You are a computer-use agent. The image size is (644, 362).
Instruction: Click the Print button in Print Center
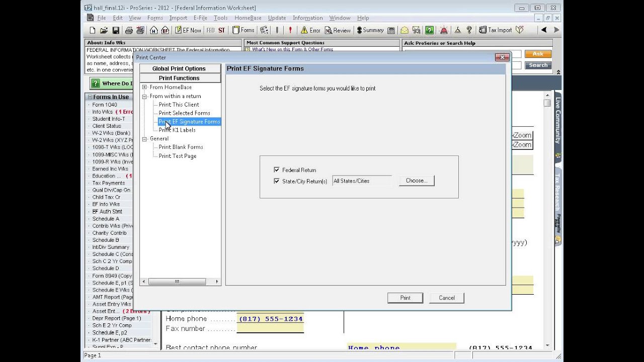(406, 298)
